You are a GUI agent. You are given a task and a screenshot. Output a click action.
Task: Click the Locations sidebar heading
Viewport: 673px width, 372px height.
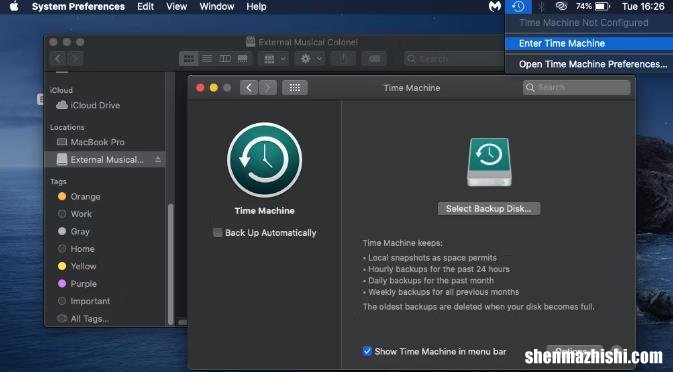click(67, 127)
